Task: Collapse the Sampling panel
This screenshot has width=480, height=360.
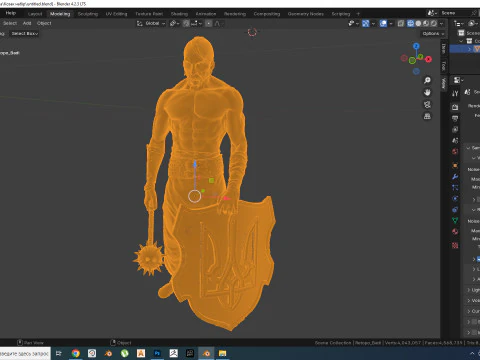Action: coord(469,148)
